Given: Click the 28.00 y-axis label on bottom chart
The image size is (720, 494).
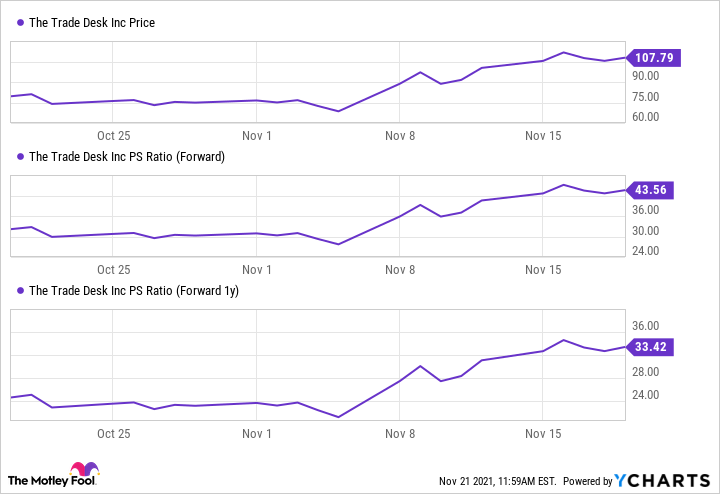Looking at the screenshot, I should pyautogui.click(x=644, y=372).
